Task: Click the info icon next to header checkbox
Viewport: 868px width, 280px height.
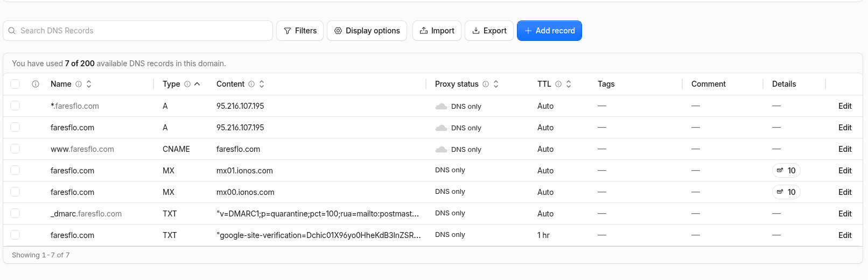Action: [x=36, y=84]
